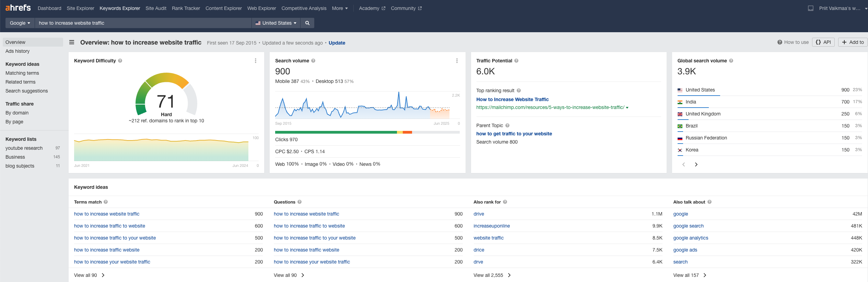Open Site Explorer from navigation
This screenshot has height=282, width=868.
80,8
